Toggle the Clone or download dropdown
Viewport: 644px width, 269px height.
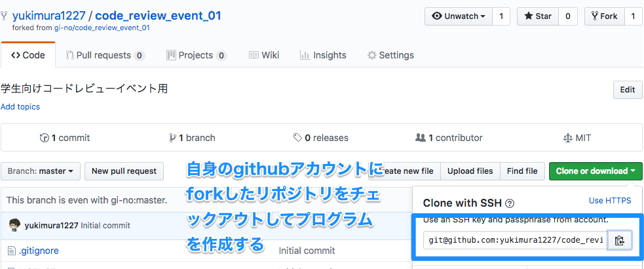pos(596,171)
